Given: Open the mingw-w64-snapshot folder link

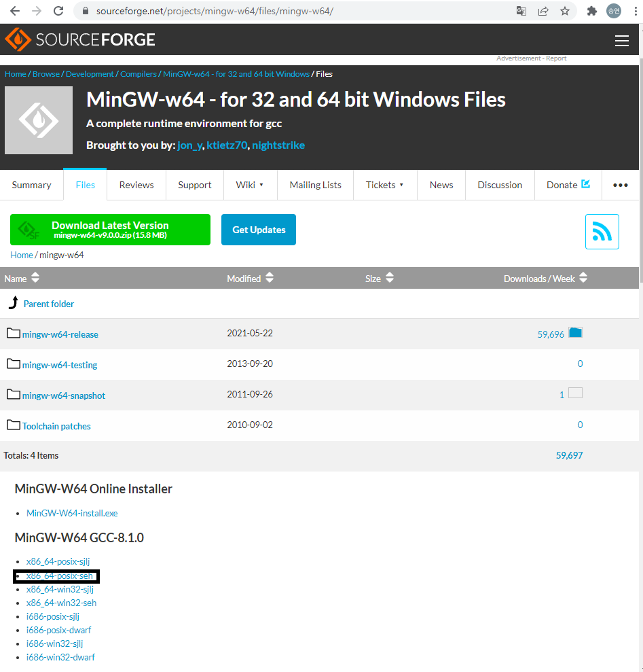Looking at the screenshot, I should [x=63, y=395].
